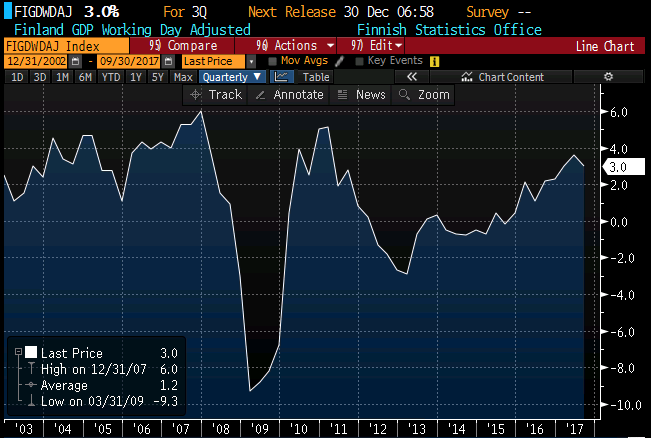Screen dimensions: 651x438
Task: Enable the Mov Avgs checkbox
Action: (x=274, y=61)
